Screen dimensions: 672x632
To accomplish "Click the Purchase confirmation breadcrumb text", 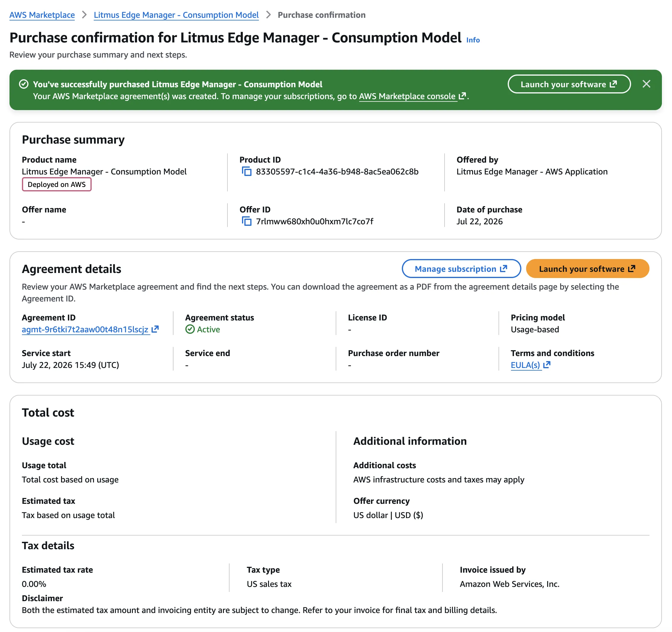I will pyautogui.click(x=321, y=15).
